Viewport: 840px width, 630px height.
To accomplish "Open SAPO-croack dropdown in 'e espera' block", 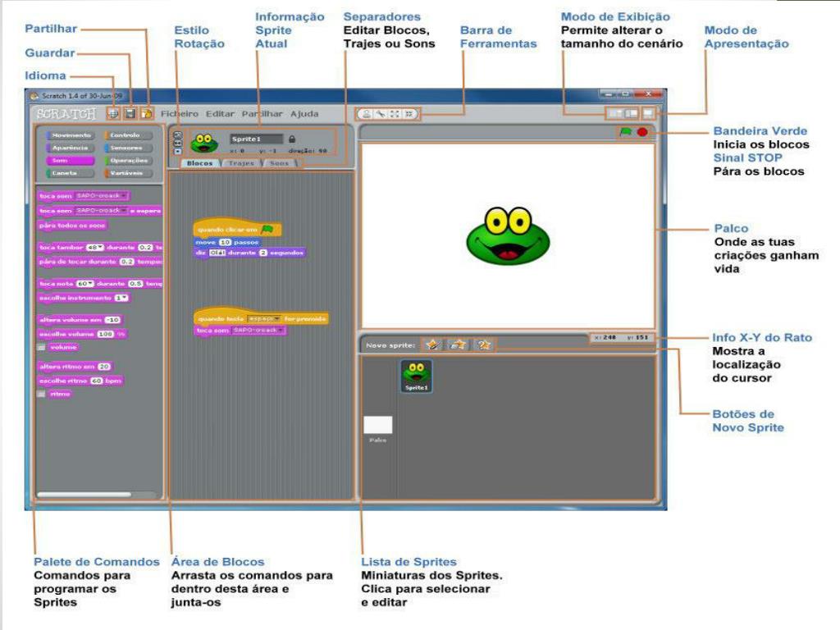I will 101,211.
